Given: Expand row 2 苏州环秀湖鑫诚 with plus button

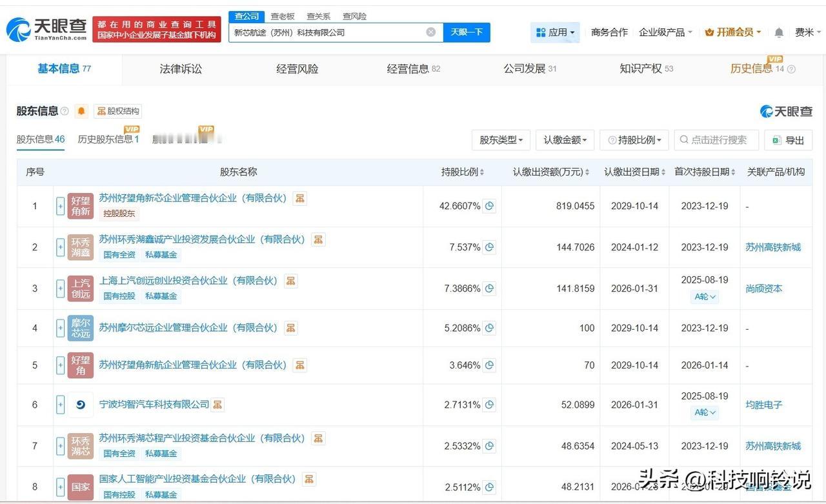Looking at the screenshot, I should 61,247.
